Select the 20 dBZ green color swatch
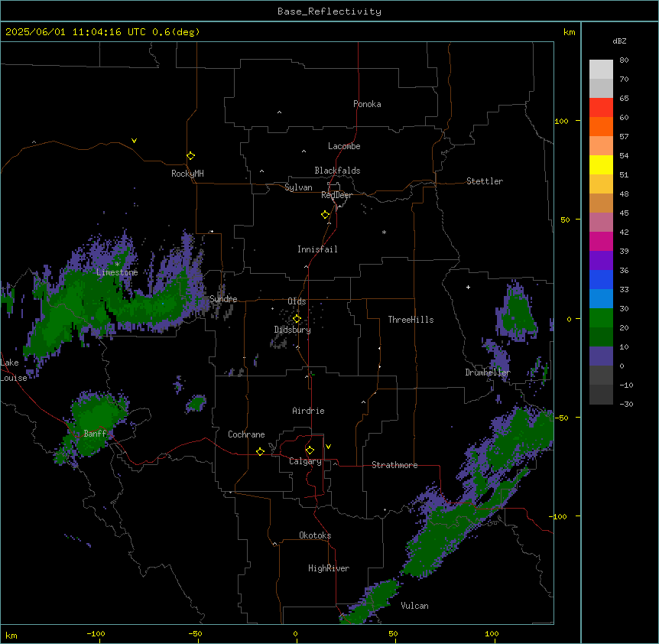Image resolution: width=659 pixels, height=644 pixels. pos(601,318)
